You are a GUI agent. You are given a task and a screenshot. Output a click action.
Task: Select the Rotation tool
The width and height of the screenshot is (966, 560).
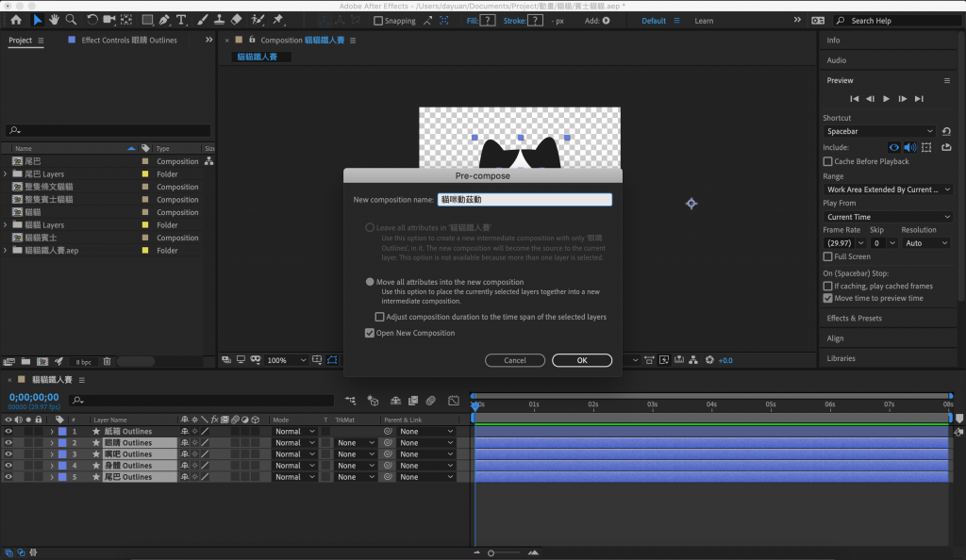click(92, 21)
